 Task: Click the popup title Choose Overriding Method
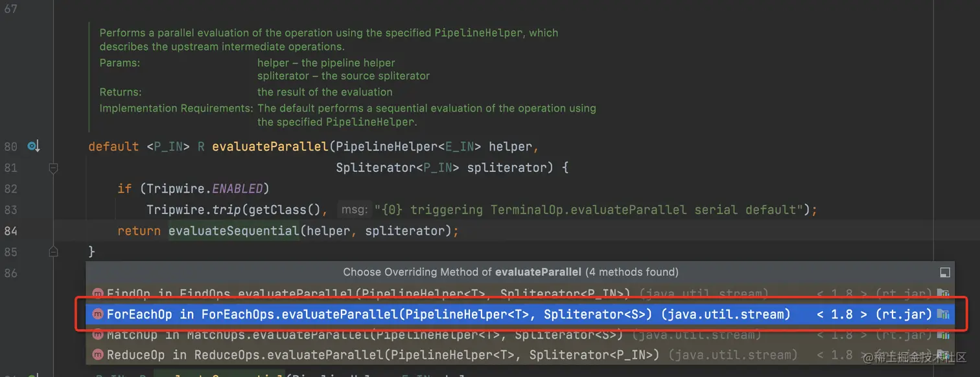[x=511, y=272]
